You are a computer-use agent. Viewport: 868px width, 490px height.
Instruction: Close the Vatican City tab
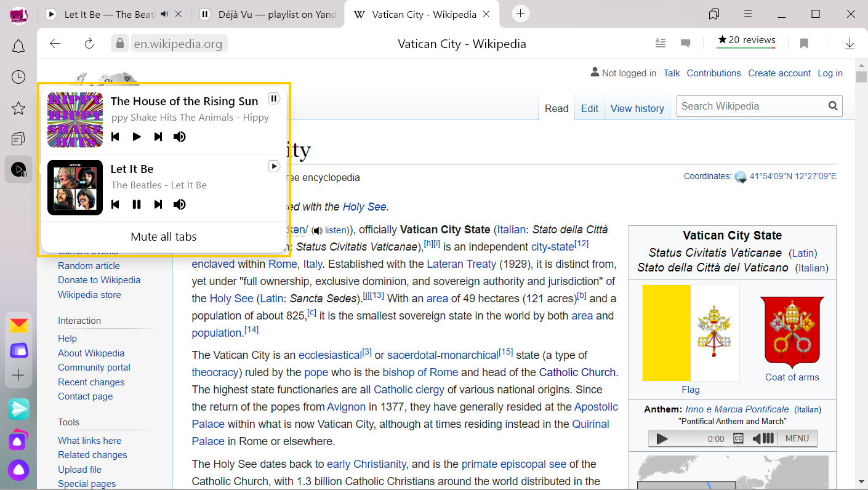[x=486, y=14]
